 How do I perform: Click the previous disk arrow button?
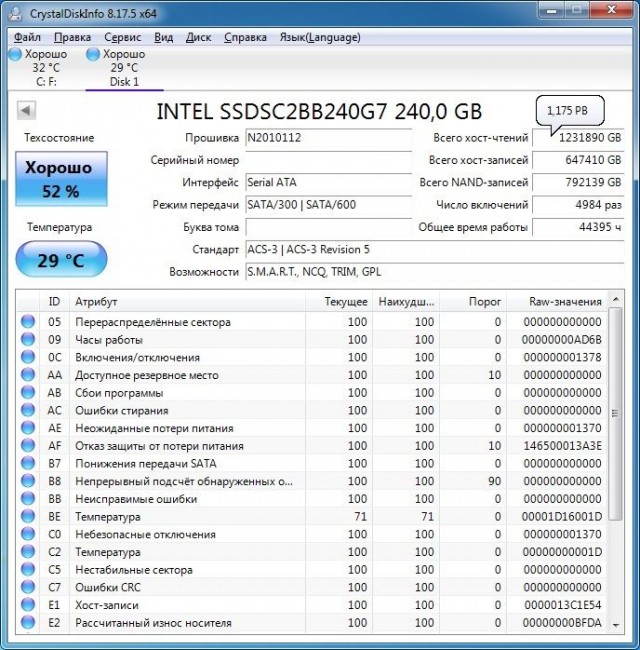pos(26,111)
